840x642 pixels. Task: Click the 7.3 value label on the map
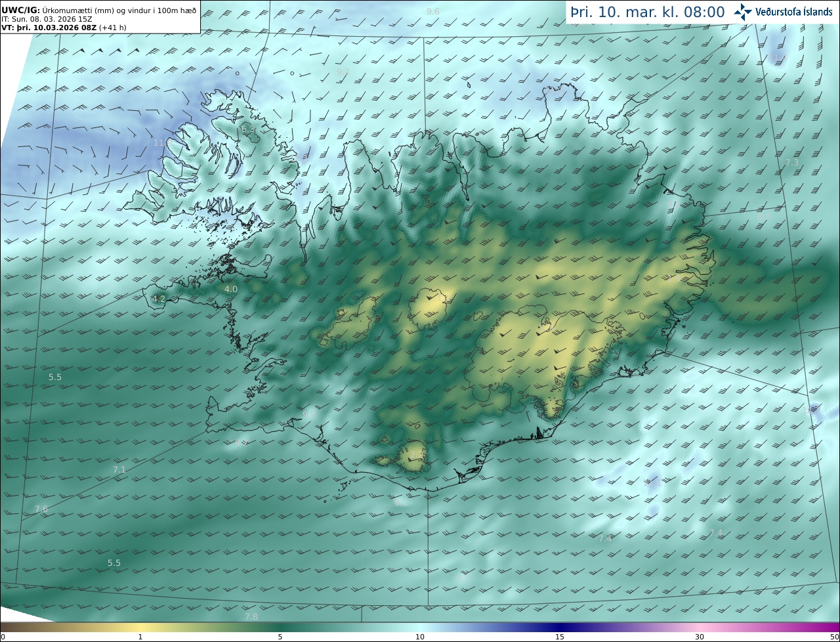click(x=792, y=162)
